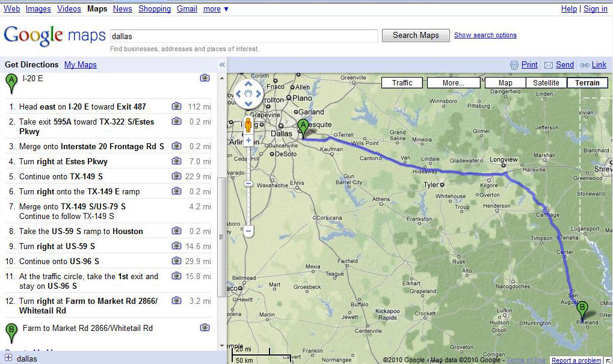
Task: Zoom in with the plus button
Action: tap(248, 140)
